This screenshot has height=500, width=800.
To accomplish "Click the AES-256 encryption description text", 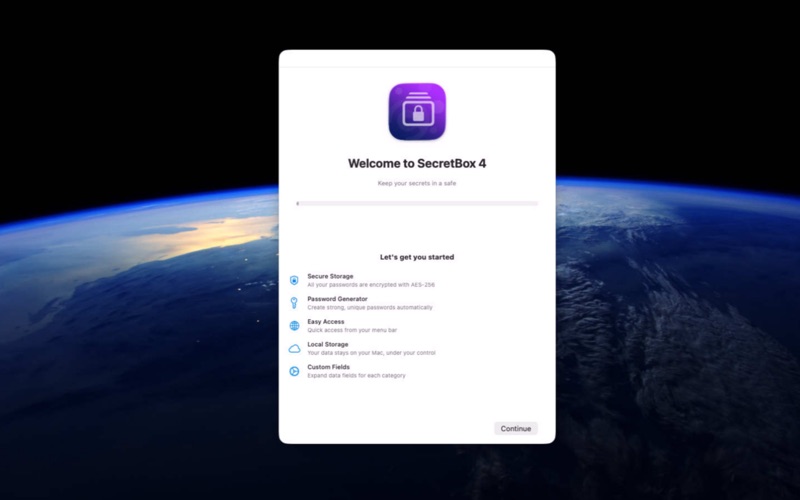I will 371,285.
